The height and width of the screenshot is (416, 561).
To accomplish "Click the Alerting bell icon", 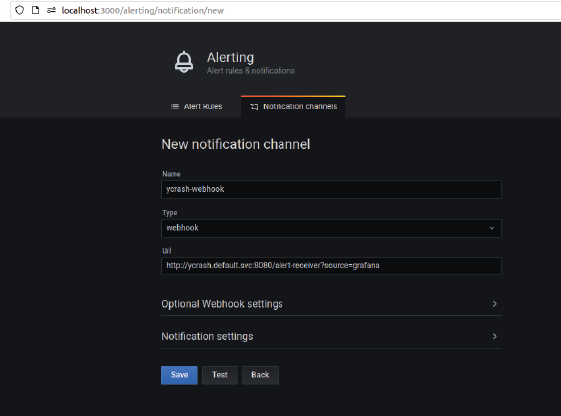I will point(184,62).
